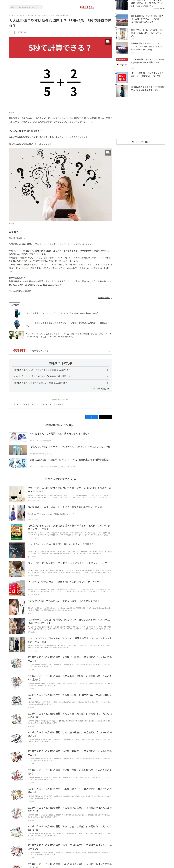Expand the 穴埋めクイズ 1文字なのに難しい related article

(x=60, y=383)
